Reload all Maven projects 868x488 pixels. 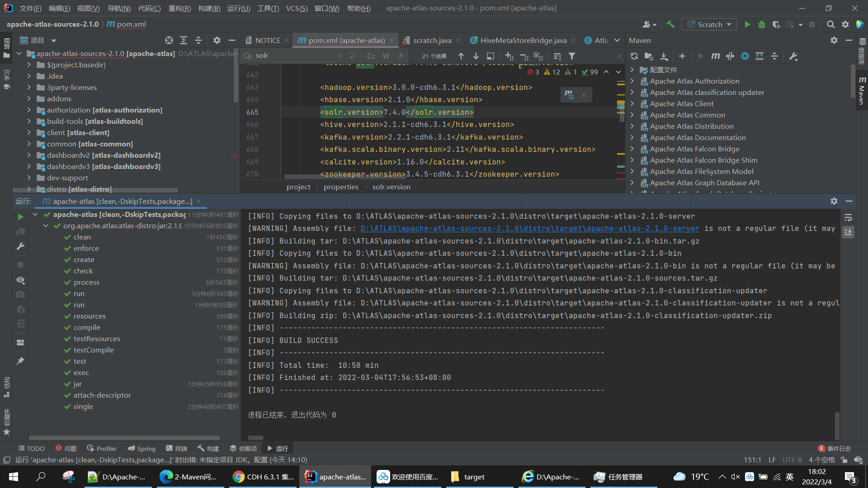[634, 56]
